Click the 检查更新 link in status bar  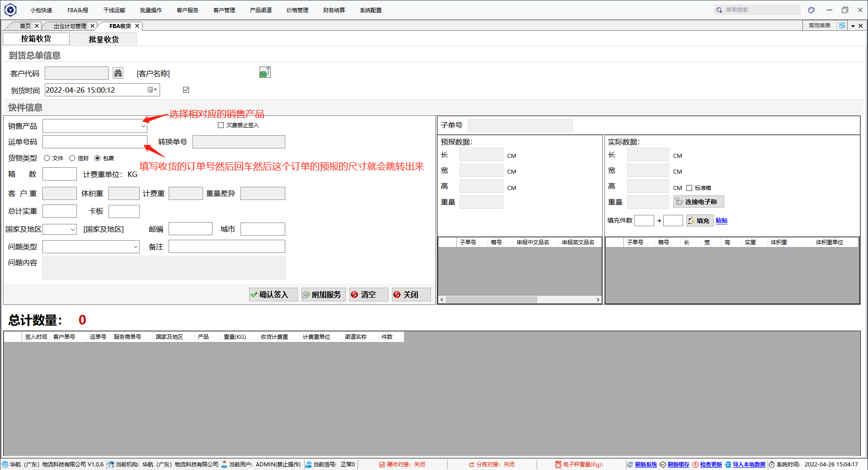click(x=711, y=465)
